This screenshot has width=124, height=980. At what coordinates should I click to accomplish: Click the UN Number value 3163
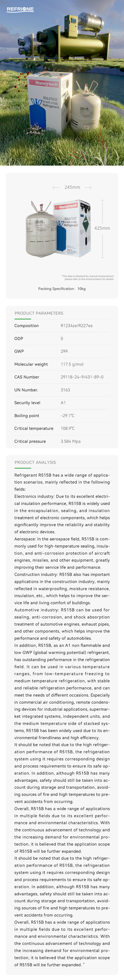pos(65,390)
